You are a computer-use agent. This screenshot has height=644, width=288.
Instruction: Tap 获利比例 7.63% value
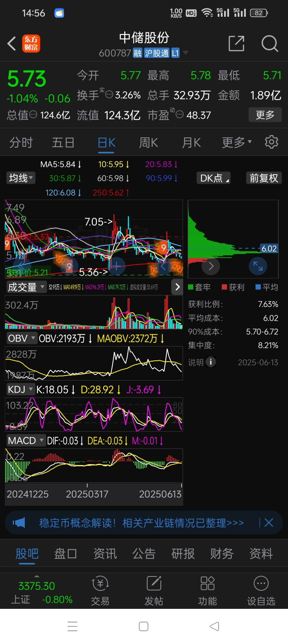pos(268,304)
